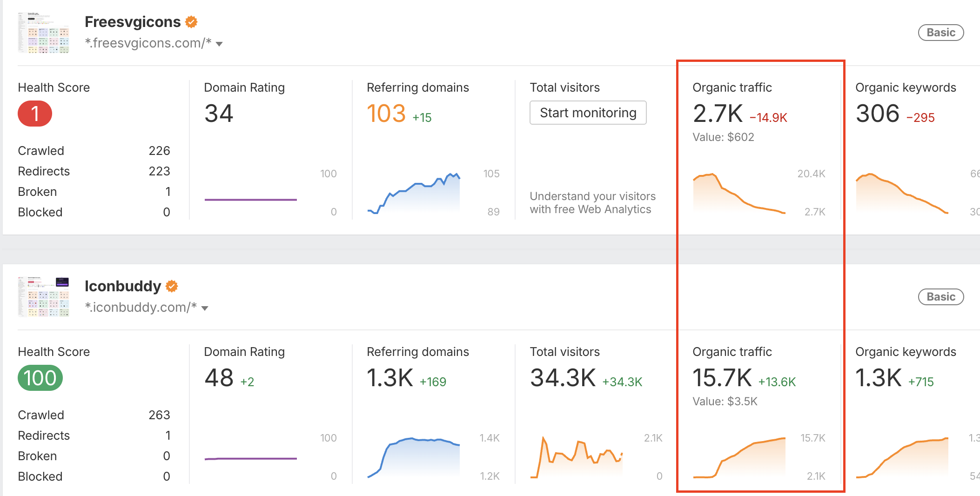The height and width of the screenshot is (496, 980).
Task: Click Freesvgicons Broken count 1
Action: point(168,192)
